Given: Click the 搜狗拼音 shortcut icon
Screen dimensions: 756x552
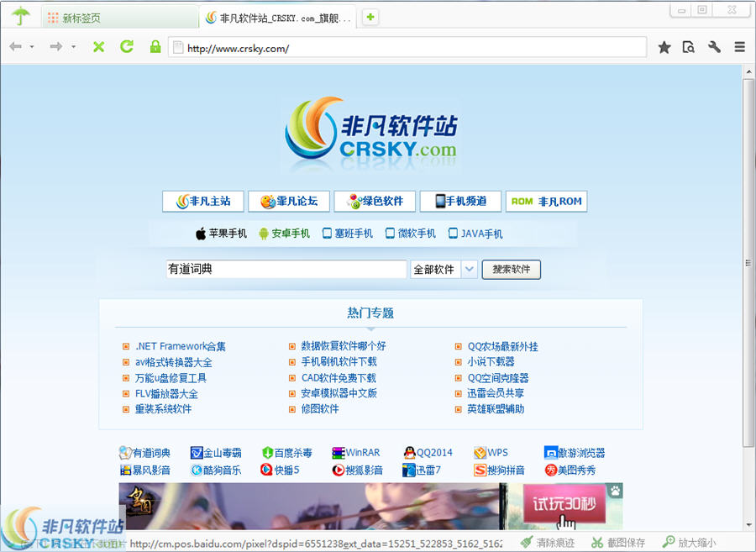Looking at the screenshot, I should coord(480,470).
